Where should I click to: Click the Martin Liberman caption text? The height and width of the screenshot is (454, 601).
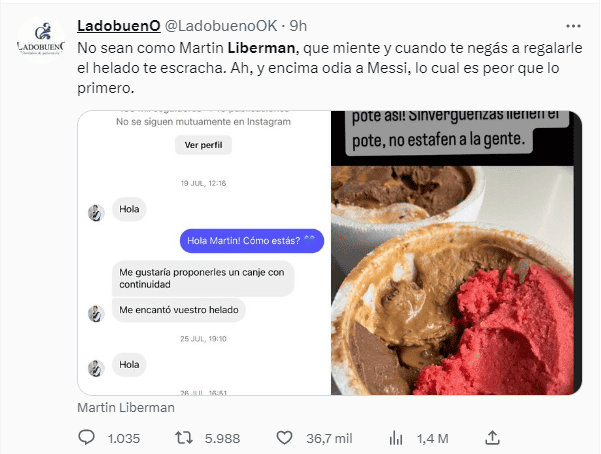click(126, 407)
